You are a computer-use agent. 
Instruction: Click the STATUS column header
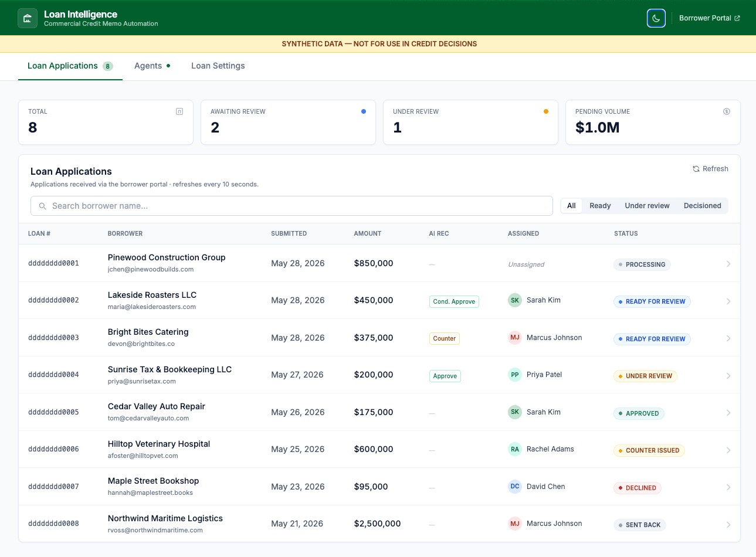coord(626,233)
